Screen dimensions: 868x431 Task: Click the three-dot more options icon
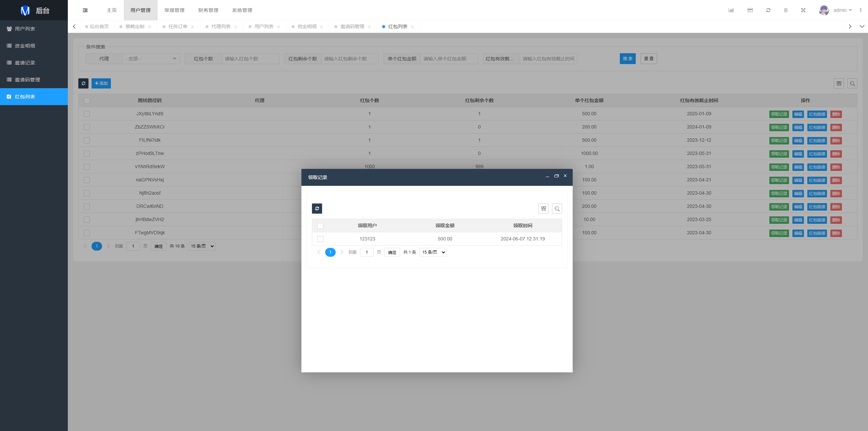click(861, 10)
